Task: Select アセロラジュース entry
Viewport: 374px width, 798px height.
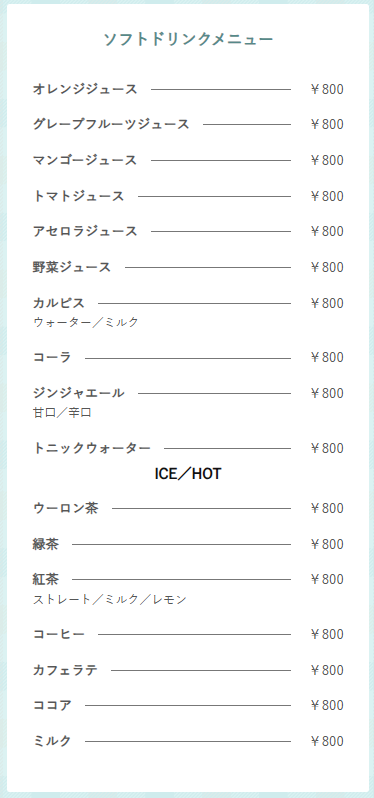Action: click(85, 232)
